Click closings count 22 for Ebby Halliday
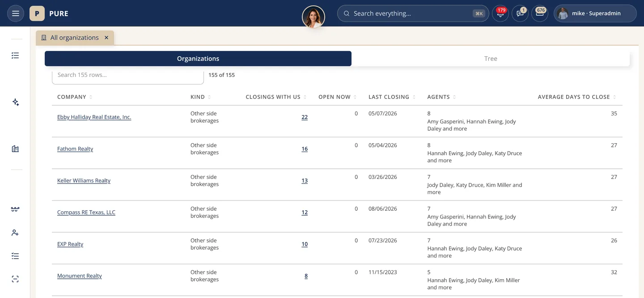 (305, 117)
